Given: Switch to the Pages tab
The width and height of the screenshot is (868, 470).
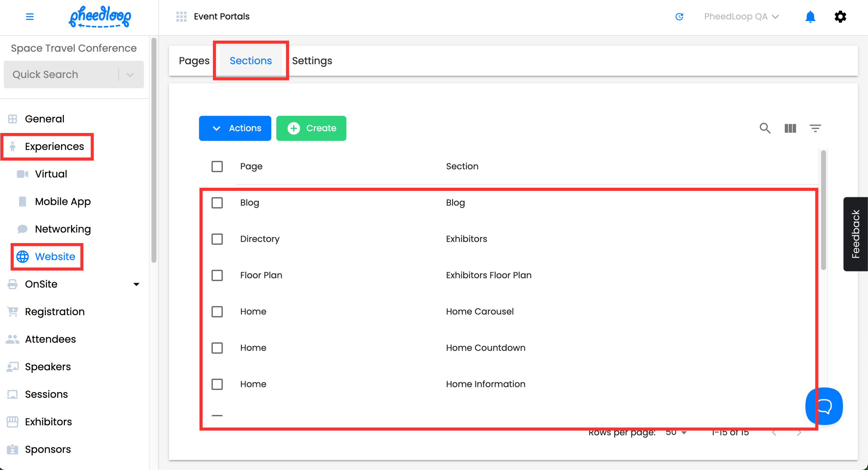Looking at the screenshot, I should [194, 61].
